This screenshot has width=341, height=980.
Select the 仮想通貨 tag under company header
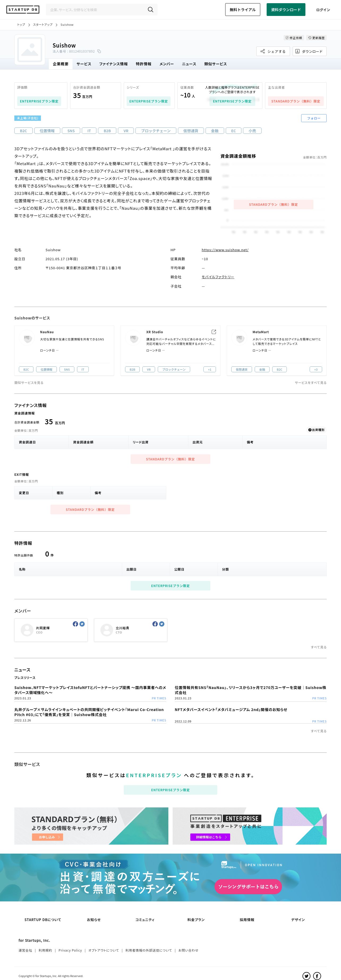[x=191, y=131]
